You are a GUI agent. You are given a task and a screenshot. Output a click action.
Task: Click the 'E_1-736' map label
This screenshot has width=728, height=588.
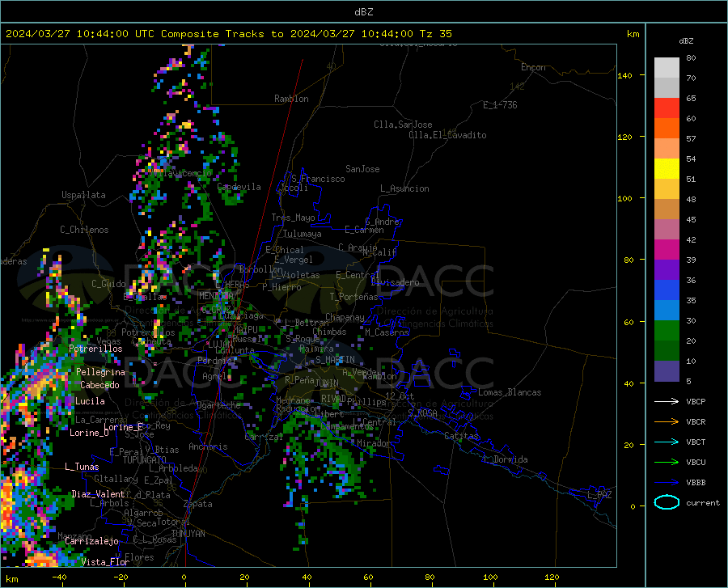pos(500,105)
